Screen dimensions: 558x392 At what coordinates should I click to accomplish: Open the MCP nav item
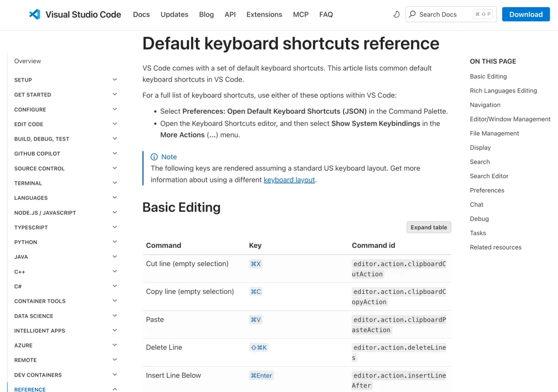coord(301,14)
